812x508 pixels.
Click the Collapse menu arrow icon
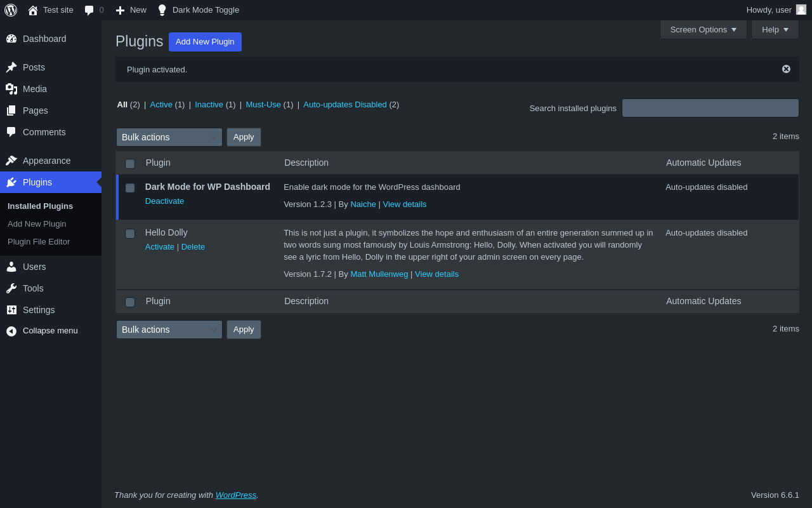(11, 331)
